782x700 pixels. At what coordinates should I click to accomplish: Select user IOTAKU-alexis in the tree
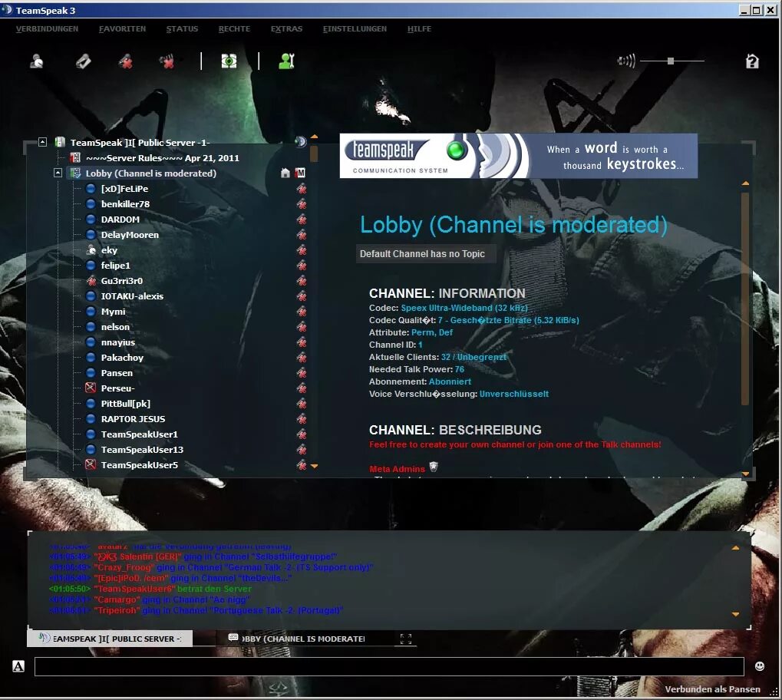coord(132,296)
